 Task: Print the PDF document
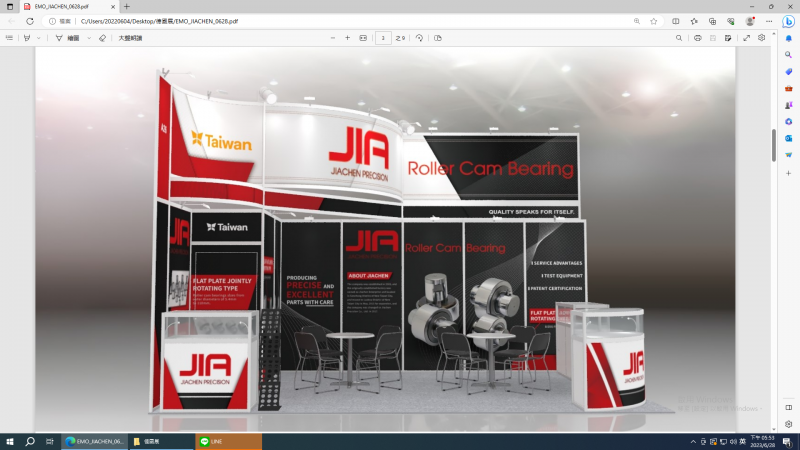(697, 38)
